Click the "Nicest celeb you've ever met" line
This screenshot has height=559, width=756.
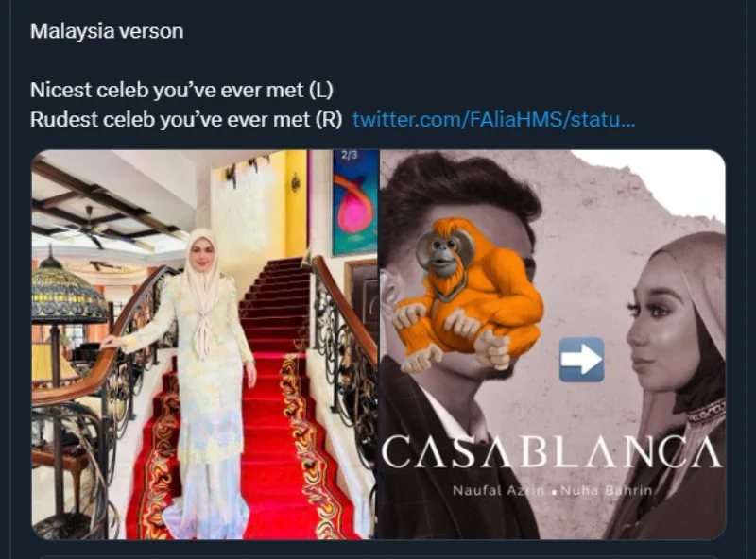[x=181, y=90]
